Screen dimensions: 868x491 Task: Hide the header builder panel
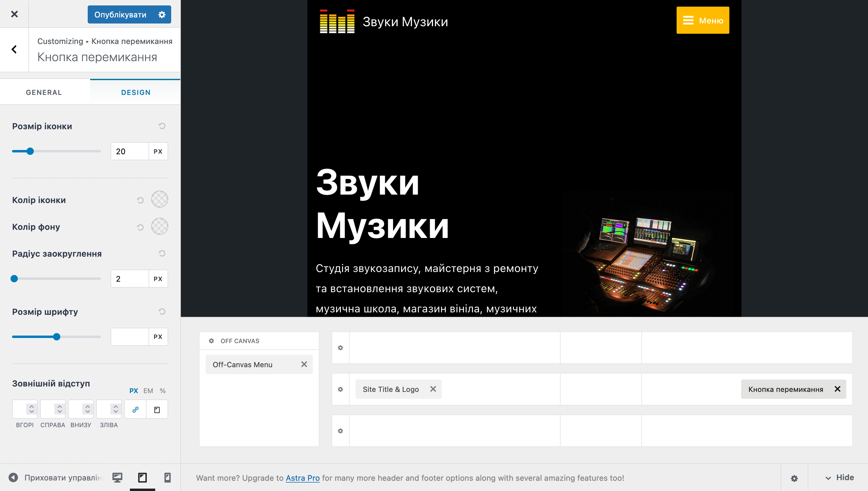tap(840, 477)
